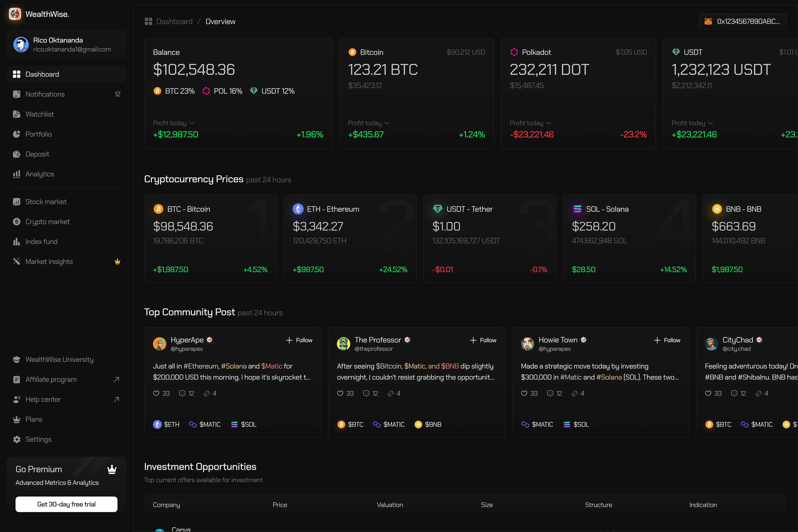The height and width of the screenshot is (532, 798).
Task: Click the Ethereum icon on ETH price card
Action: pyautogui.click(x=298, y=209)
